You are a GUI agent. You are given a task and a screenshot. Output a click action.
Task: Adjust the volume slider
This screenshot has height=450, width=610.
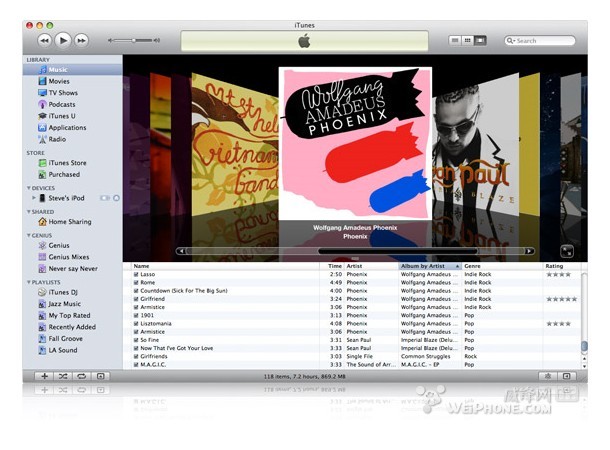tap(134, 40)
